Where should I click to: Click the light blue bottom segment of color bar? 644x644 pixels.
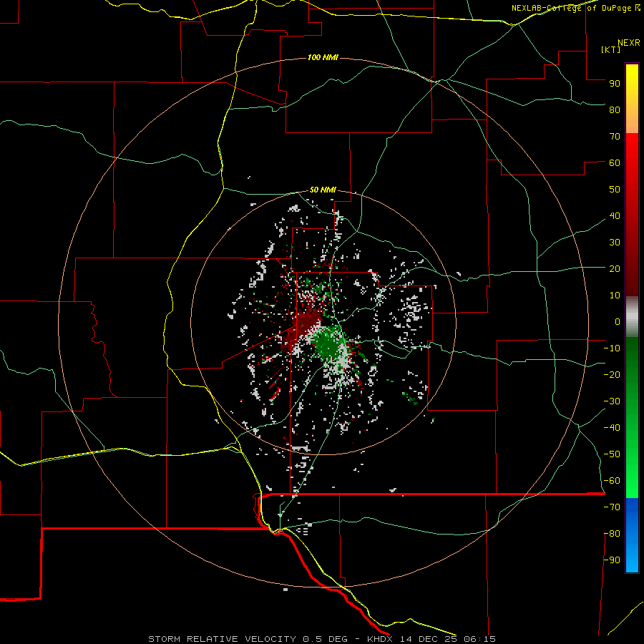(632, 559)
